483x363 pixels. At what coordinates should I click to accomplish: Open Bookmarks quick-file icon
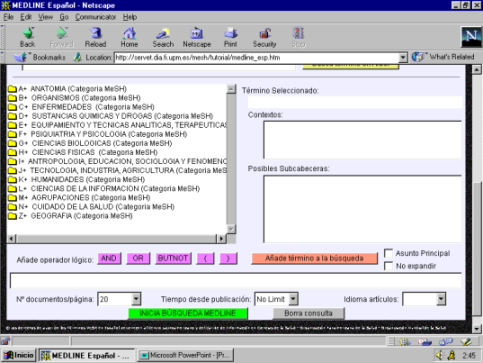coord(20,57)
